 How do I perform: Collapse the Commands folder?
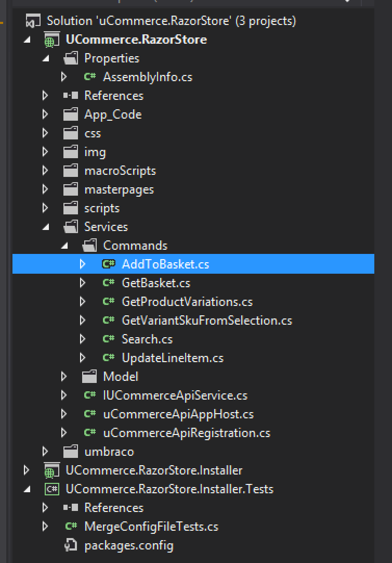click(x=64, y=246)
